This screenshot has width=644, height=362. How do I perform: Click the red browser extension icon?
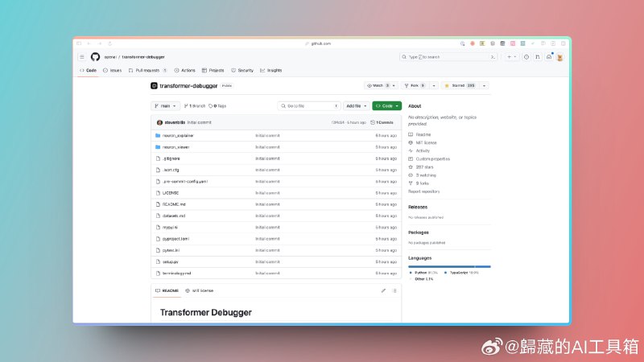(473, 43)
